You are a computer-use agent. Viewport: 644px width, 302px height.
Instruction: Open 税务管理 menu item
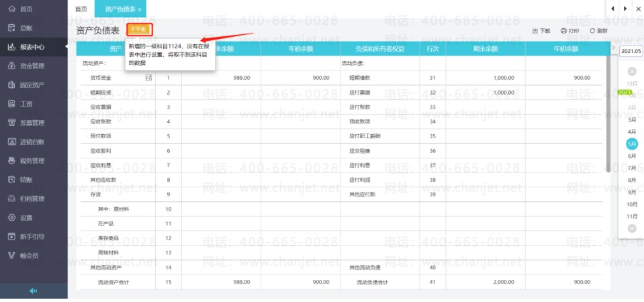(34, 161)
